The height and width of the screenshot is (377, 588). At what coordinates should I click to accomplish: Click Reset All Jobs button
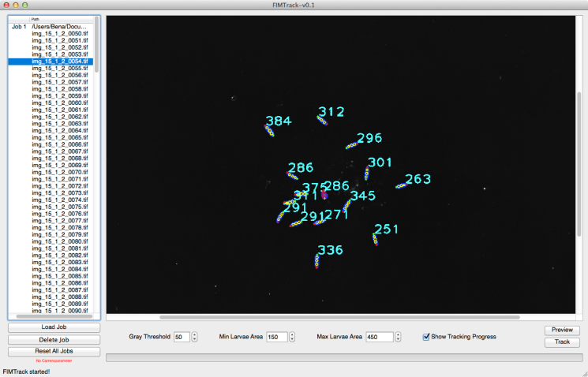pos(54,350)
